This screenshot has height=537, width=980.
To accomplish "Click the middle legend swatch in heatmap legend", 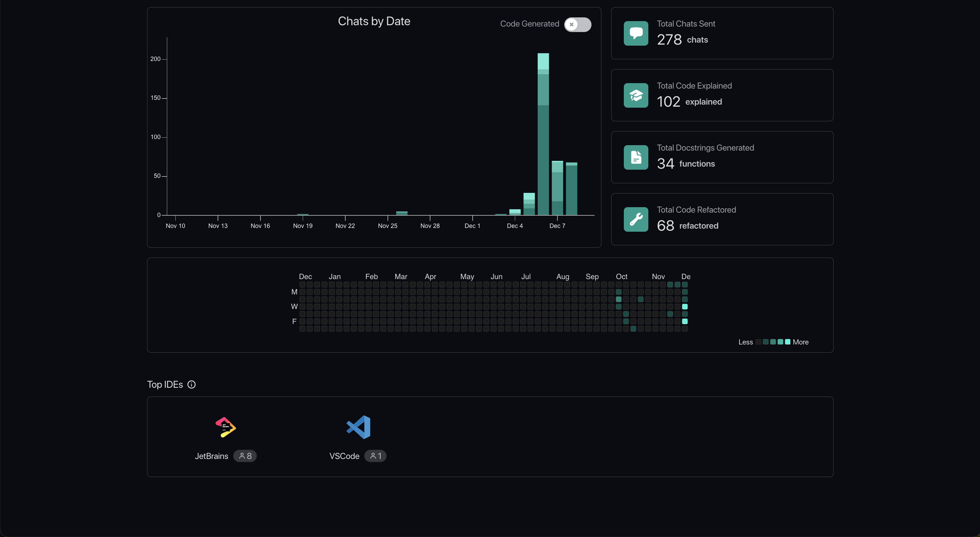I will tap(773, 342).
